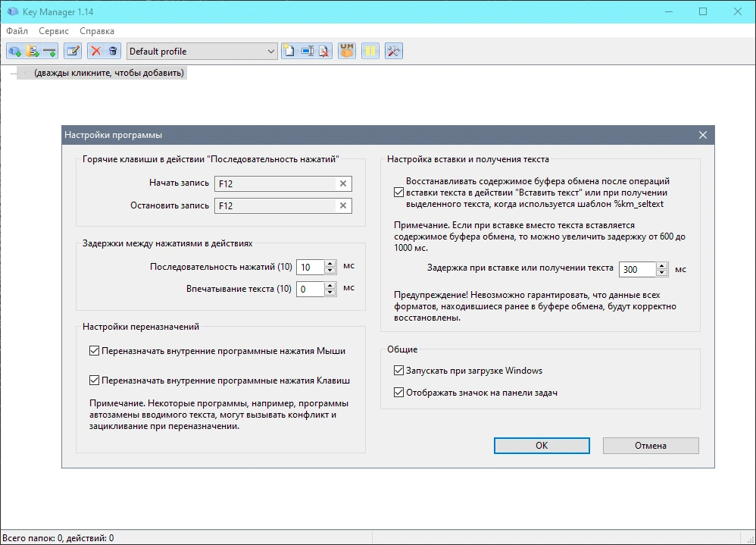Image resolution: width=756 pixels, height=545 pixels.
Task: Clear the 'Остановить запись' hotkey with X
Action: tap(343, 205)
